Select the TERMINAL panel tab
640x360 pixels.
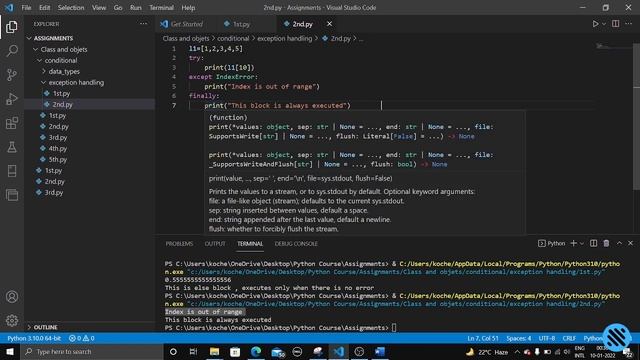(250, 244)
